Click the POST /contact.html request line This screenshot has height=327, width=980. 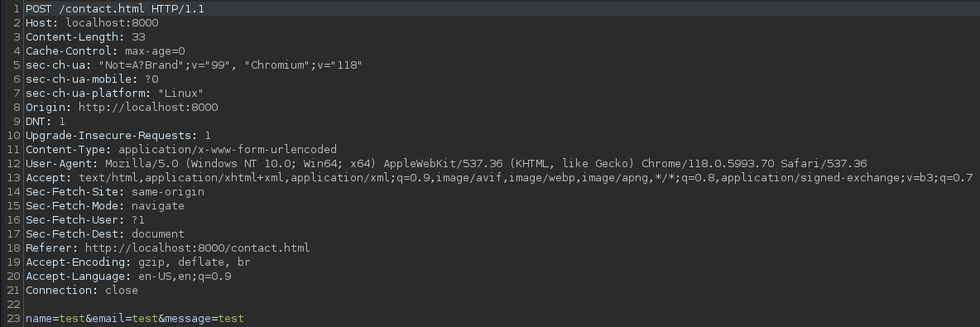point(115,9)
